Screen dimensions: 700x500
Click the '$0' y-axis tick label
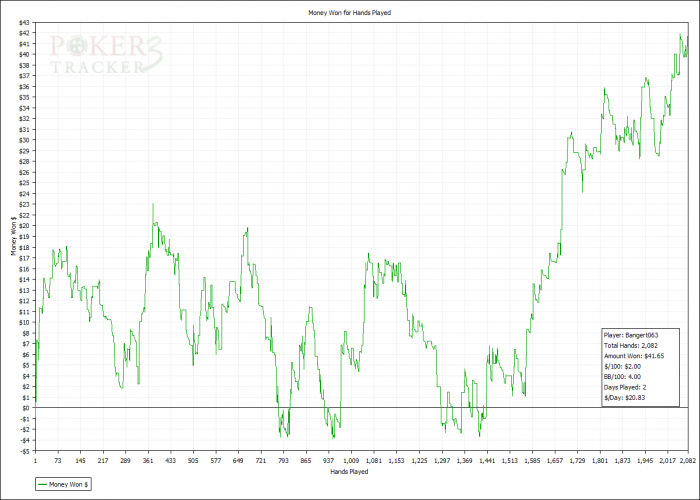tap(25, 408)
